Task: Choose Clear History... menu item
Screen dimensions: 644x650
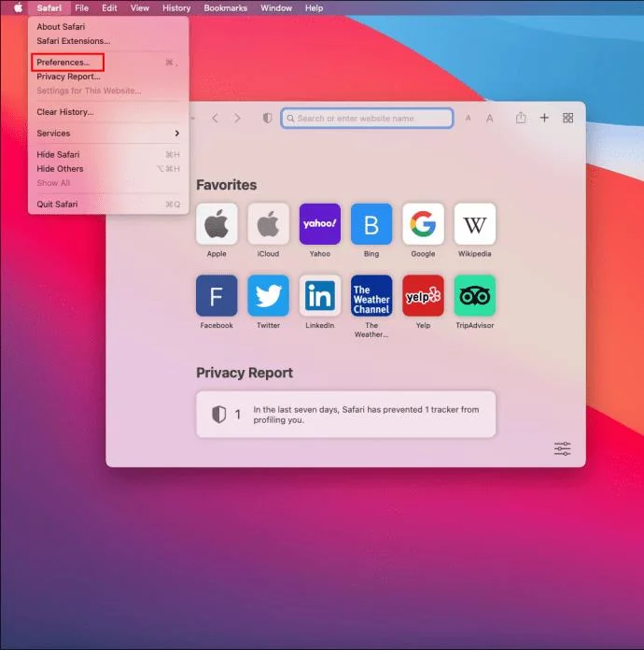Action: pos(107,112)
